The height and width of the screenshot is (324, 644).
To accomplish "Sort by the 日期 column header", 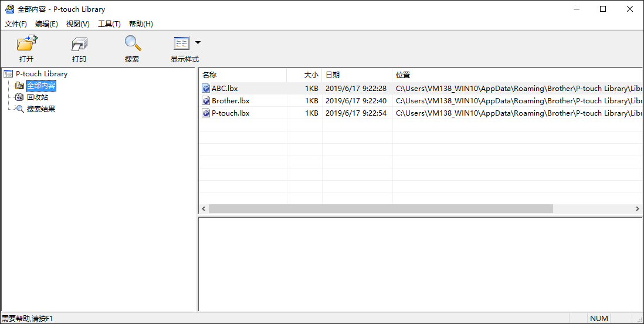I will 357,75.
